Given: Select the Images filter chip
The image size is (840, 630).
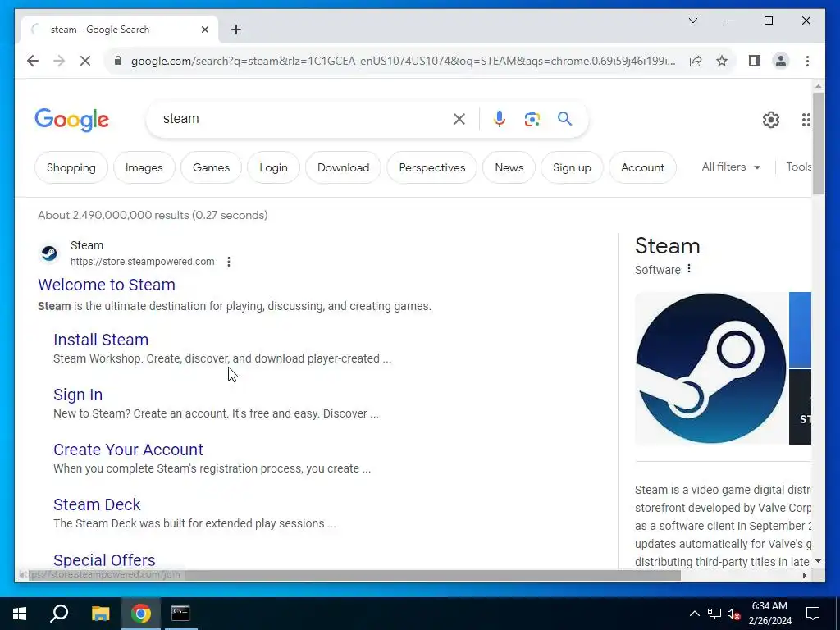Looking at the screenshot, I should pos(144,167).
